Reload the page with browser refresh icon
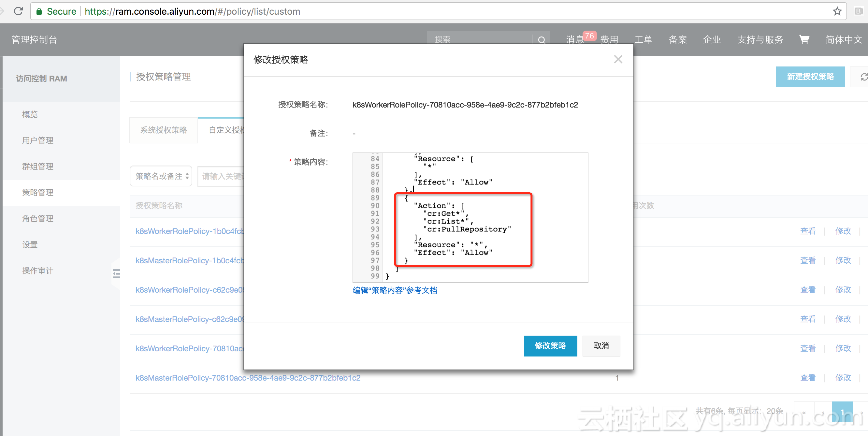 click(x=19, y=11)
